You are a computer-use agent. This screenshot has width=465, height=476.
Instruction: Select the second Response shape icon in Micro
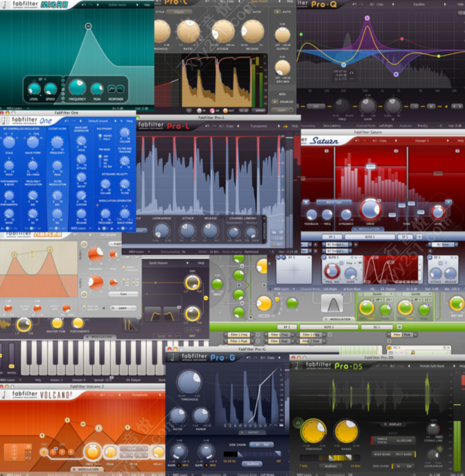[121, 89]
